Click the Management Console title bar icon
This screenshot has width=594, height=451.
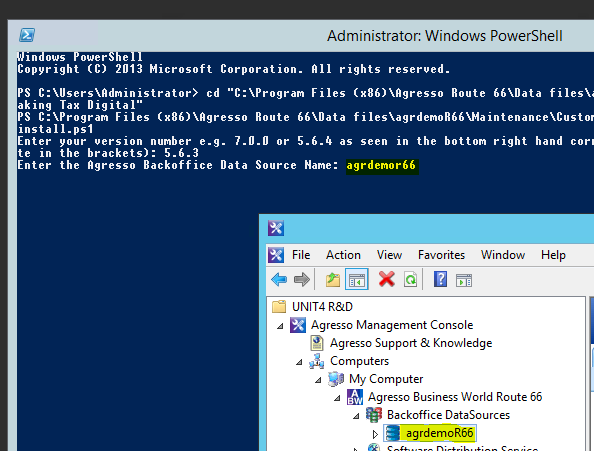276,228
